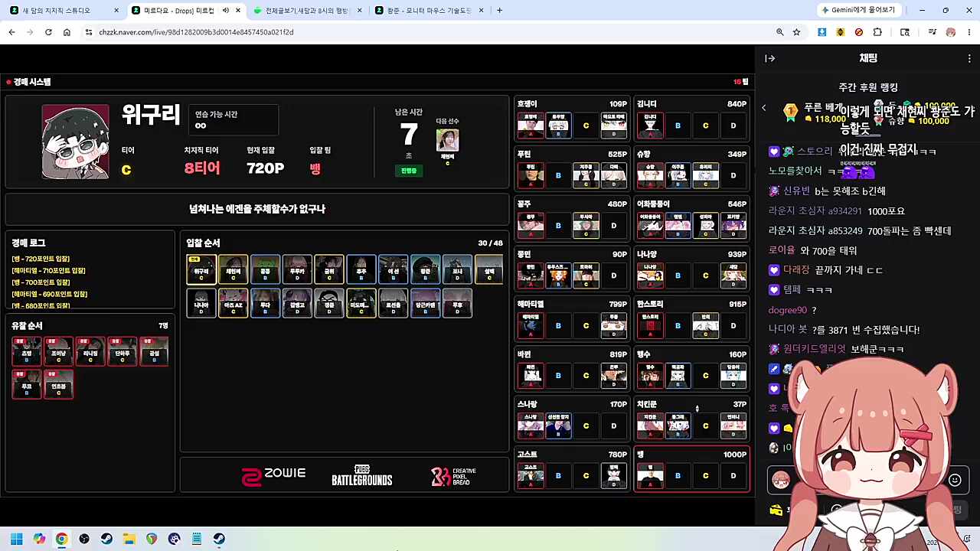Mute the 미르다요 tab via speaker icon
The image size is (980, 551).
coord(225,11)
